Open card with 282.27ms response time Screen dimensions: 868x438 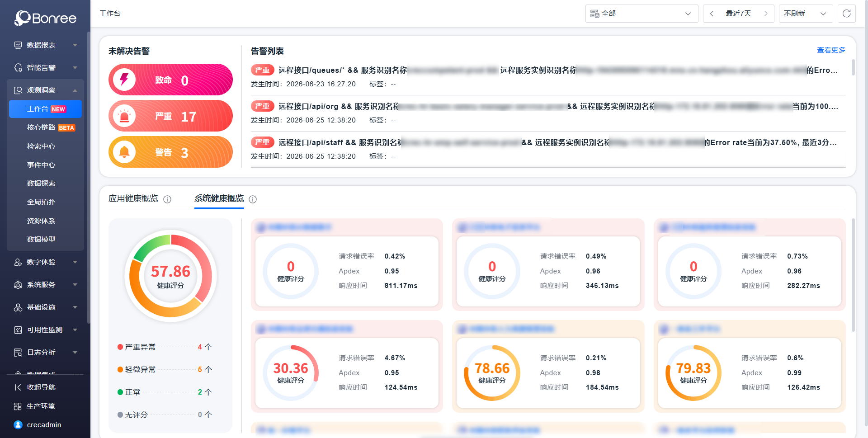(750, 264)
